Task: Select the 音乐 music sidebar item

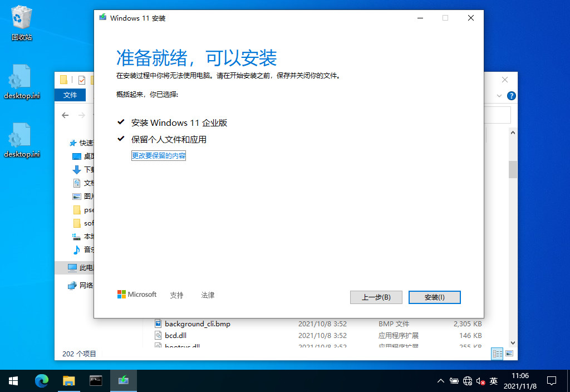Action: point(83,250)
